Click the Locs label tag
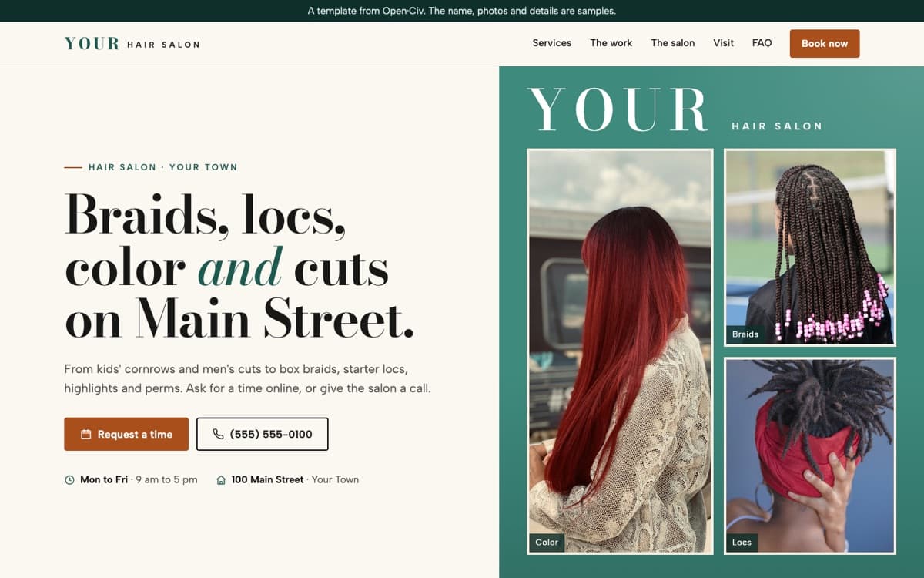 pos(742,543)
